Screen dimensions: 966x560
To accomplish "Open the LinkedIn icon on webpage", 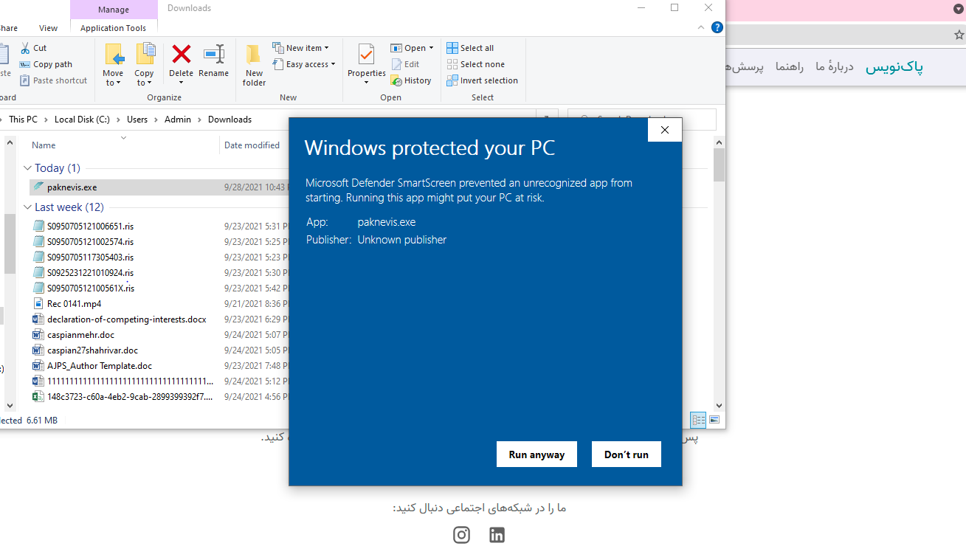I will click(497, 535).
